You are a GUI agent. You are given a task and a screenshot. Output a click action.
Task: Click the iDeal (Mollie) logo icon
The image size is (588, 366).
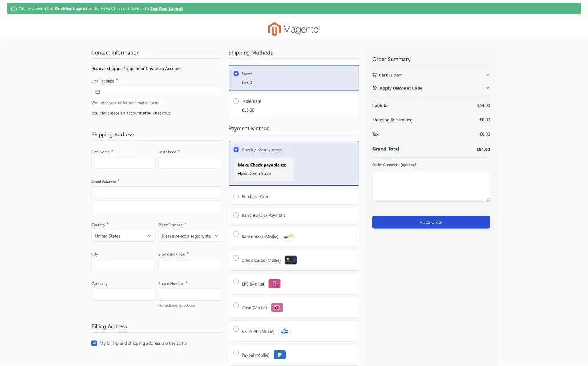coord(277,307)
